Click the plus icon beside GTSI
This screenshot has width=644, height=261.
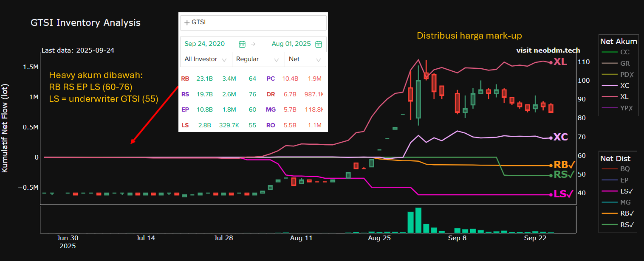click(x=187, y=22)
